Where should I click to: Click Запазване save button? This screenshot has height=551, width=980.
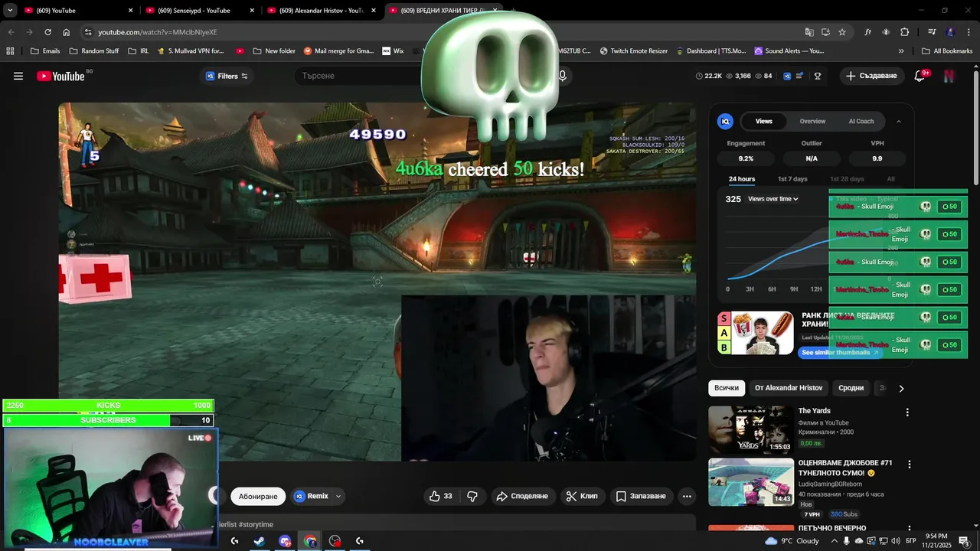pyautogui.click(x=642, y=497)
